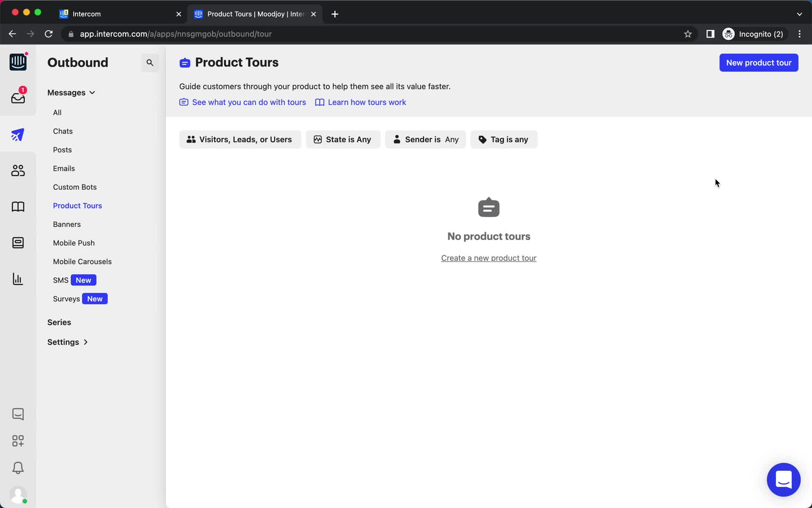Screen dimensions: 812x508
Task: Click the Outbound rocket/send icon
Action: tap(17, 134)
